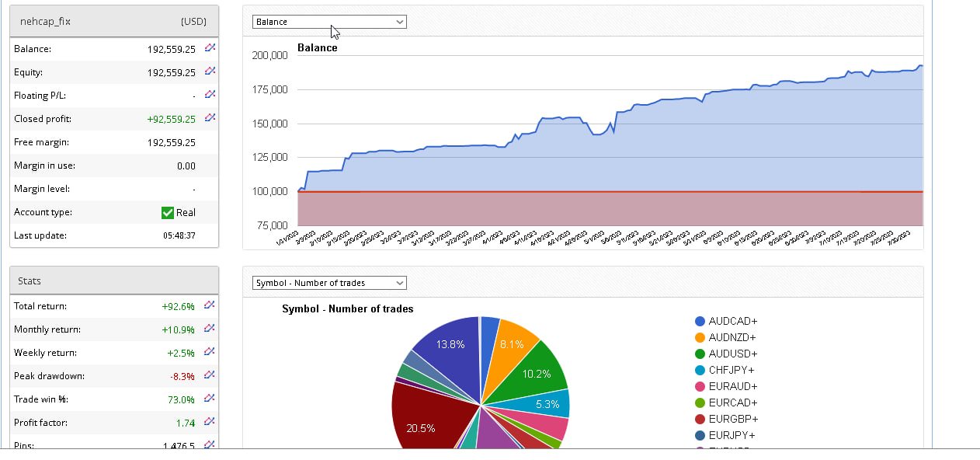Open the Peak drawdown chart icon
The image size is (980, 460).
pos(209,375)
